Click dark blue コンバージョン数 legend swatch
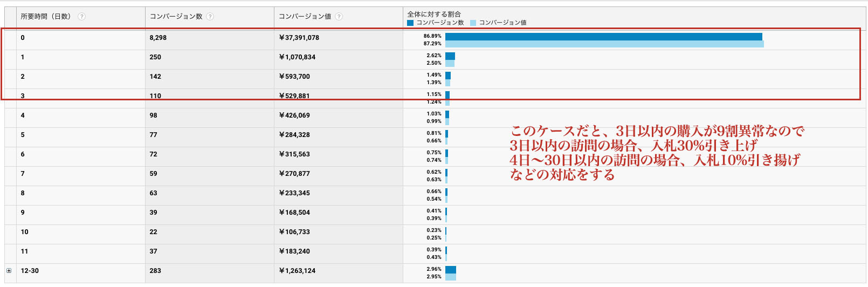The width and height of the screenshot is (868, 287). click(x=410, y=23)
